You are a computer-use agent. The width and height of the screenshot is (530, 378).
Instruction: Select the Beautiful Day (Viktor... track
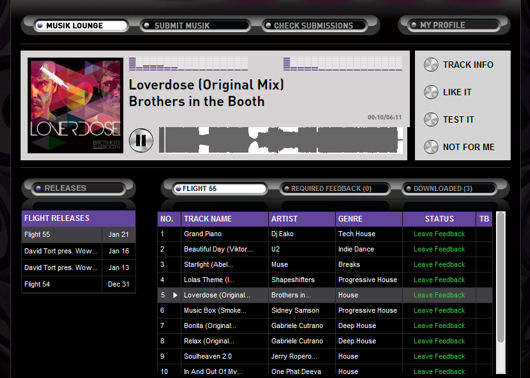tap(218, 249)
